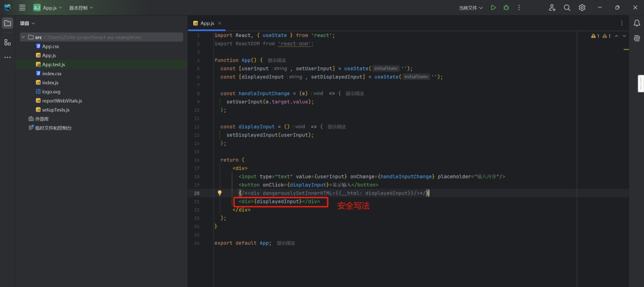Click 显示用法 hint next to displayInput
This screenshot has height=287, width=644.
(336, 127)
